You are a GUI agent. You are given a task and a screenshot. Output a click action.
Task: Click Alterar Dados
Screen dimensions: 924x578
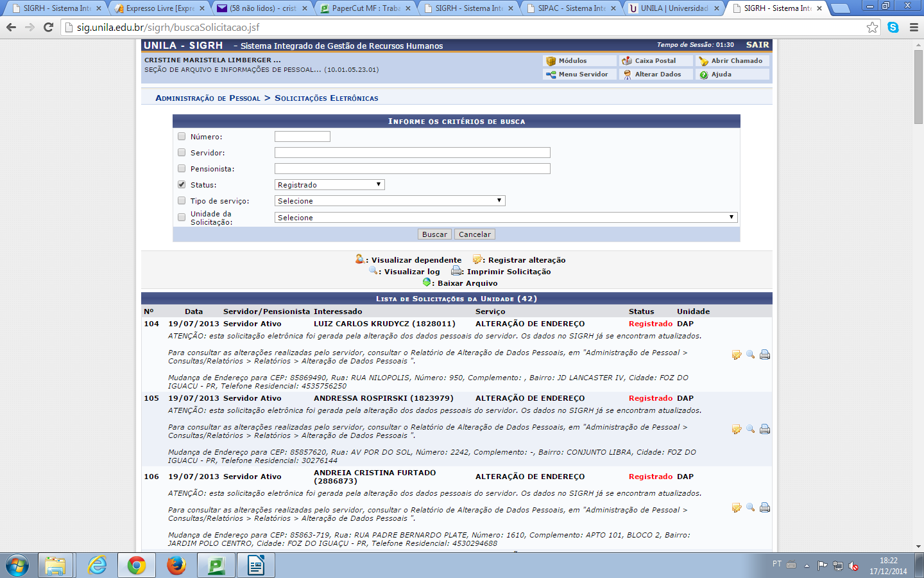click(656, 74)
